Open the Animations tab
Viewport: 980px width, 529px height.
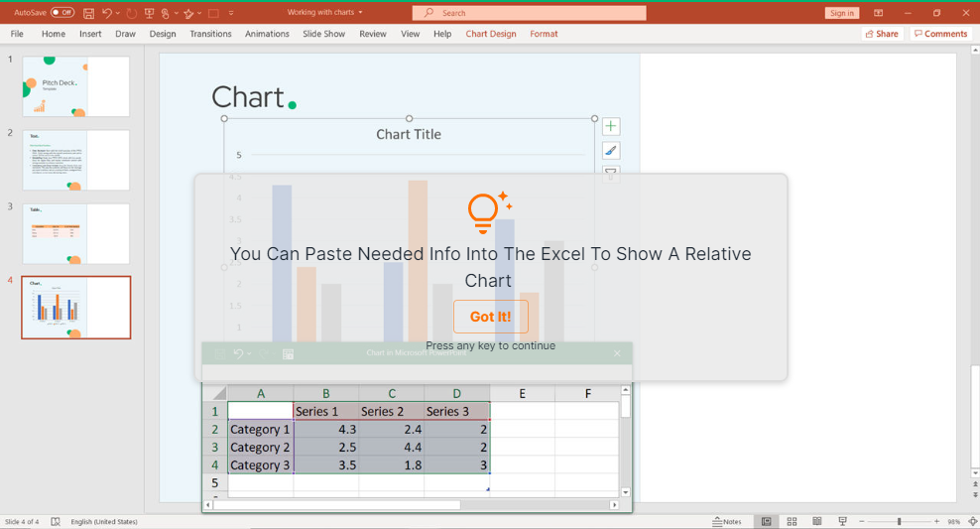click(267, 34)
